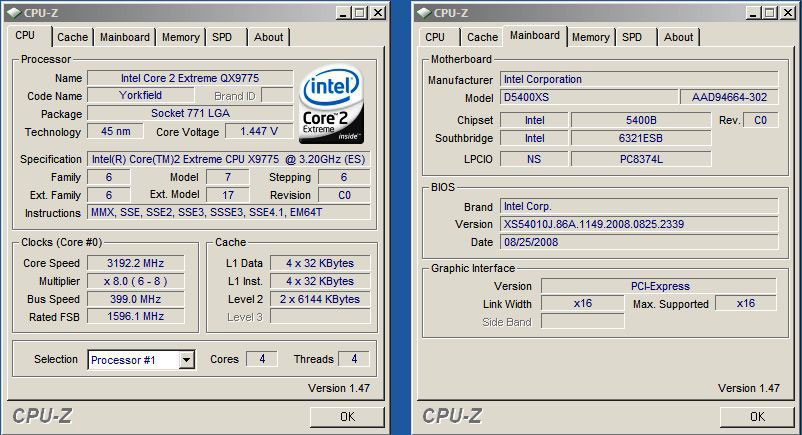The height and width of the screenshot is (435, 802).
Task: Select bus speed value 399.0 MHz
Action: [x=136, y=299]
